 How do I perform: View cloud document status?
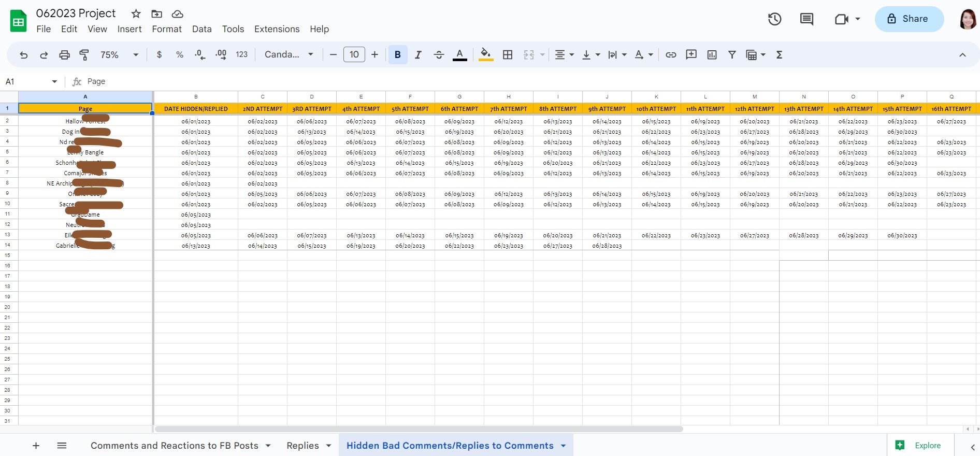[178, 14]
